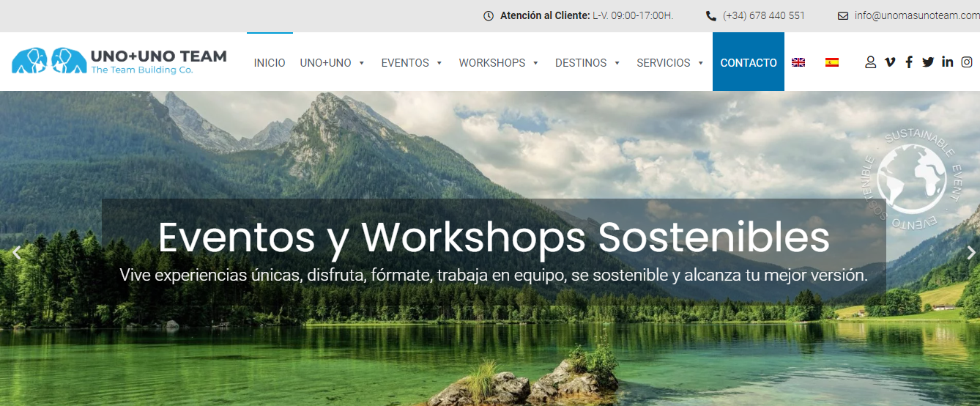
Task: Expand the EVENTOS dropdown menu
Action: (x=412, y=63)
